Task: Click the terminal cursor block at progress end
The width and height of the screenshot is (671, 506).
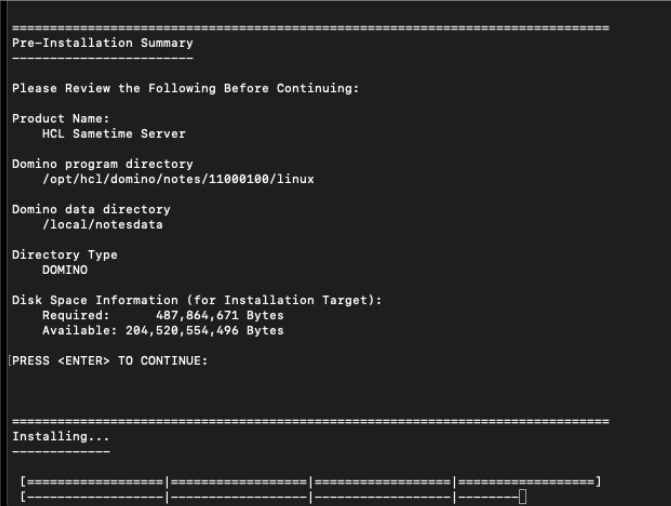Action: [x=522, y=497]
